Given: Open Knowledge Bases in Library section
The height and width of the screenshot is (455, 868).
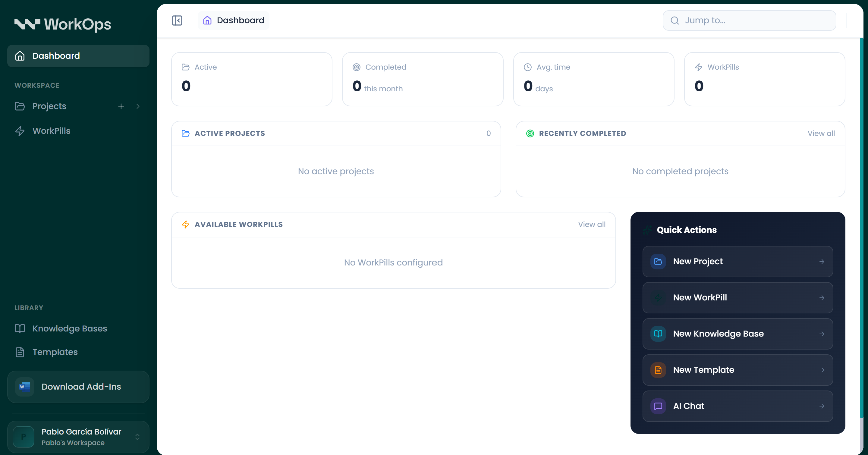Looking at the screenshot, I should click(69, 328).
